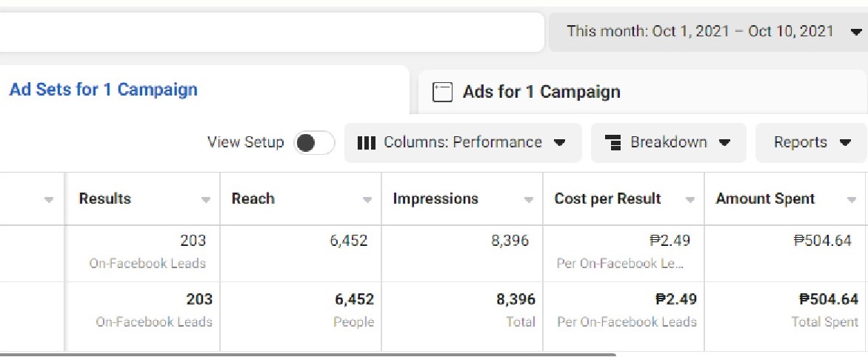Click the Breakdown stacked icon
The width and height of the screenshot is (868, 357).
click(613, 143)
